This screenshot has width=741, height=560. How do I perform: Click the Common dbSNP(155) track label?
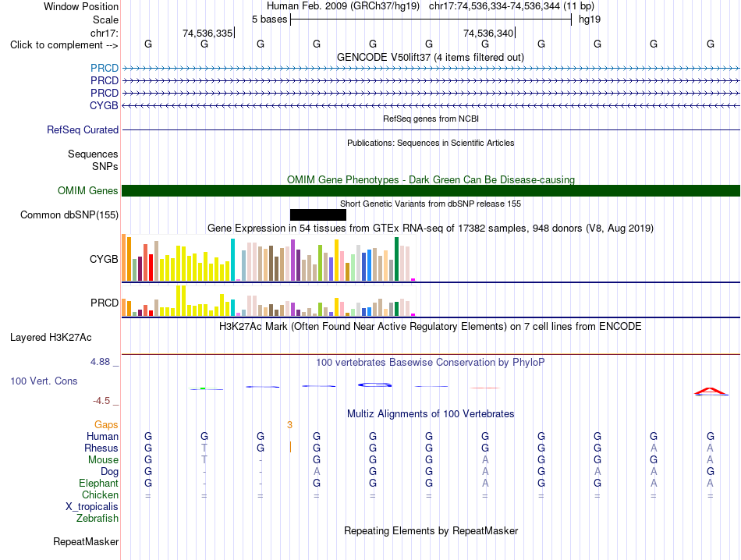[x=69, y=215]
